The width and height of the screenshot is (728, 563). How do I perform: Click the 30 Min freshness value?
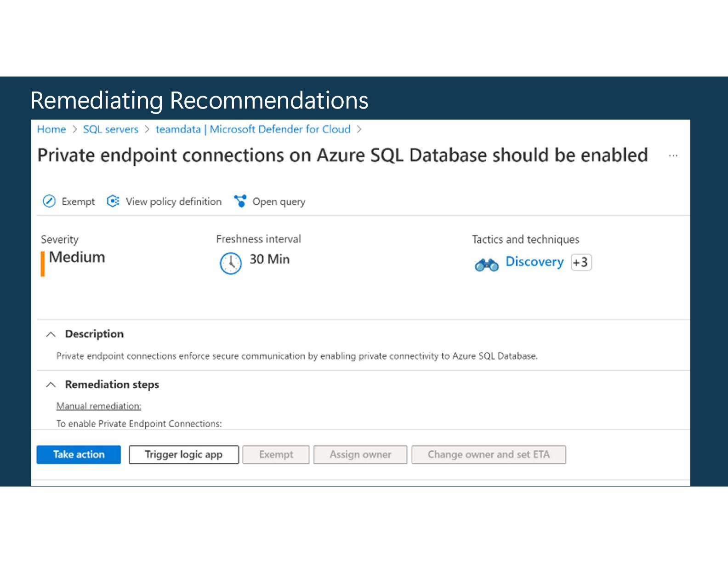270,259
